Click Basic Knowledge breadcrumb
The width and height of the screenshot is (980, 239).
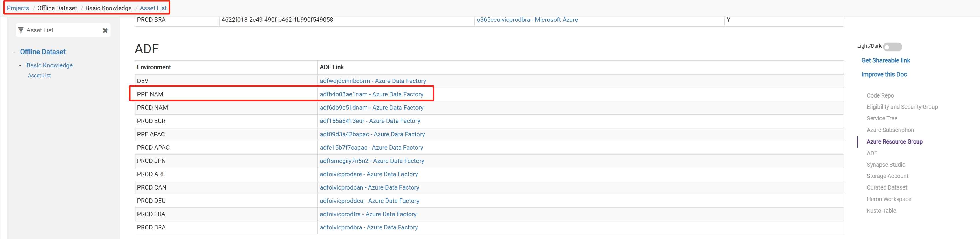(108, 8)
